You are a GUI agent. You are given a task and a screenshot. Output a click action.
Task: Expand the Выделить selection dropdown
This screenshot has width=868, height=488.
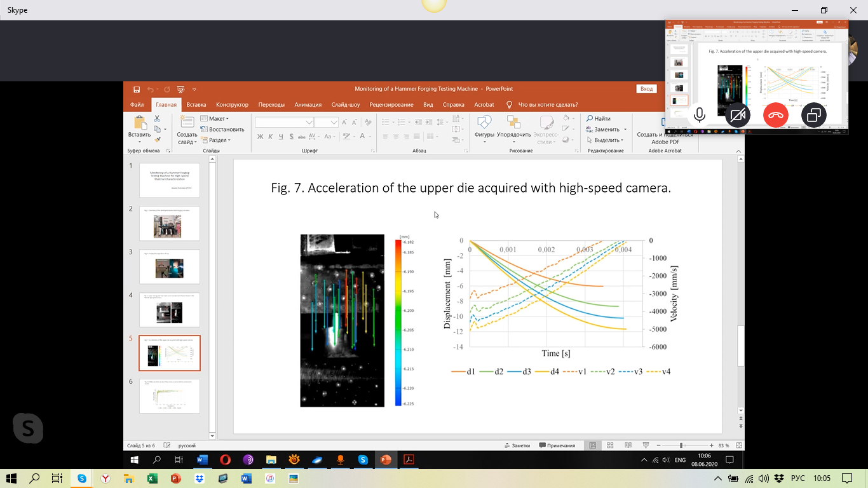click(605, 140)
